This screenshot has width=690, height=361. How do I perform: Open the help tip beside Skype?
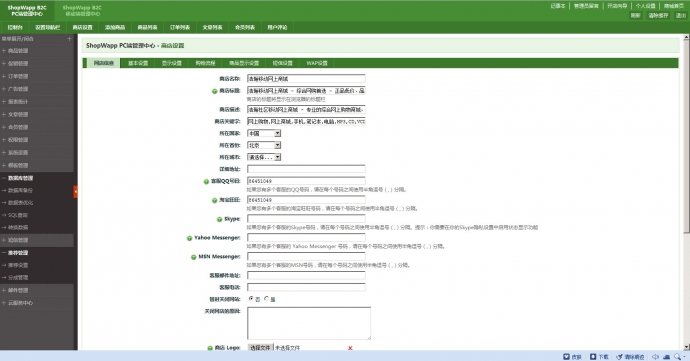tap(219, 219)
